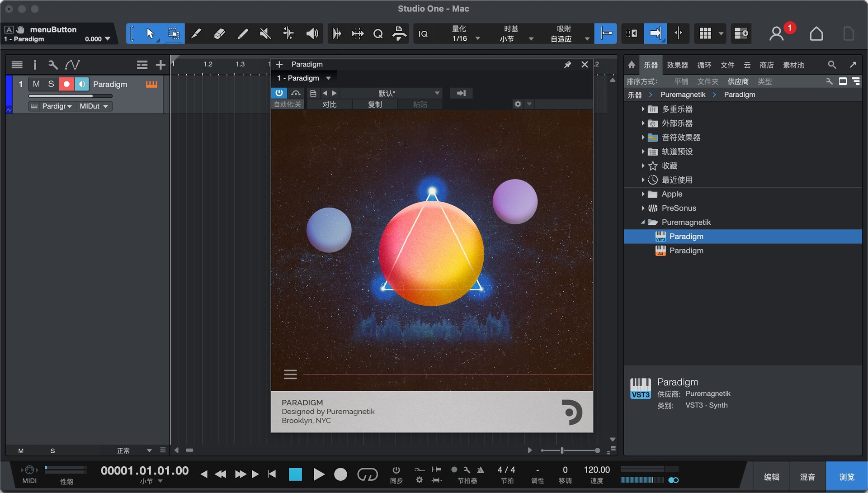Select the Eraser tool
This screenshot has height=493, width=868.
[220, 33]
